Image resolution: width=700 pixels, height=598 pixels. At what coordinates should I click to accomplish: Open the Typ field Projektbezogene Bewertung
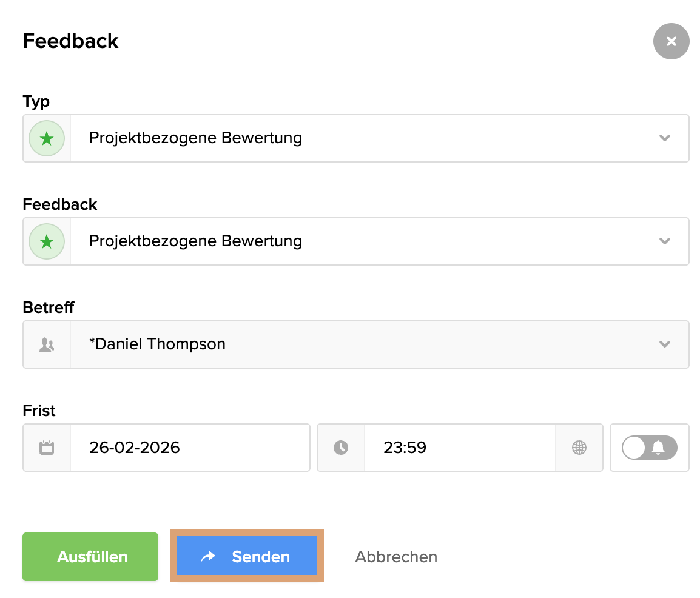pyautogui.click(x=364, y=138)
